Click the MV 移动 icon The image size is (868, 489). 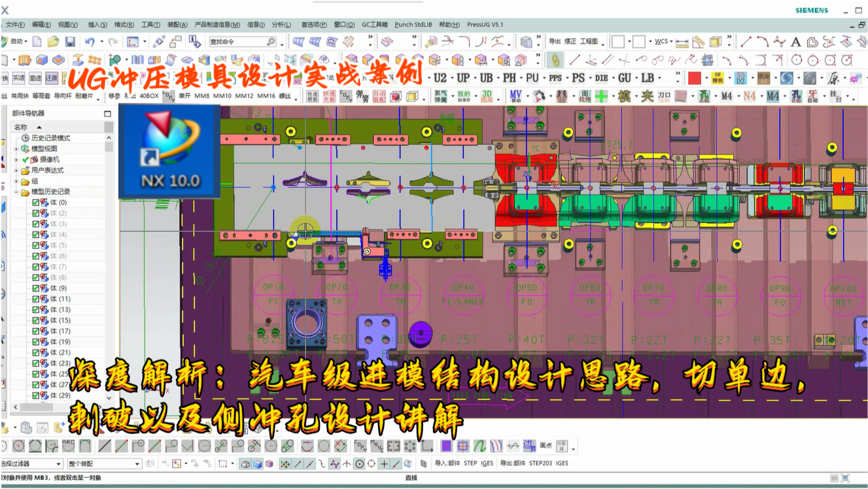(515, 96)
